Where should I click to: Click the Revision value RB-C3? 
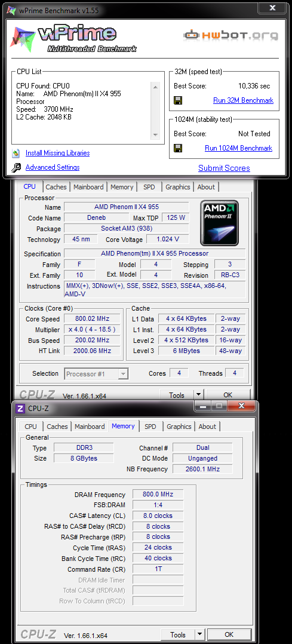(230, 275)
